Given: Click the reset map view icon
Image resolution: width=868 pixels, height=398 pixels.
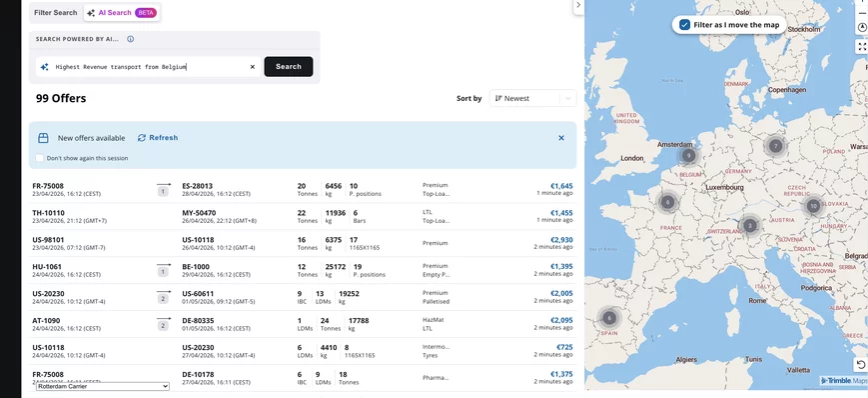Looking at the screenshot, I should point(860,364).
